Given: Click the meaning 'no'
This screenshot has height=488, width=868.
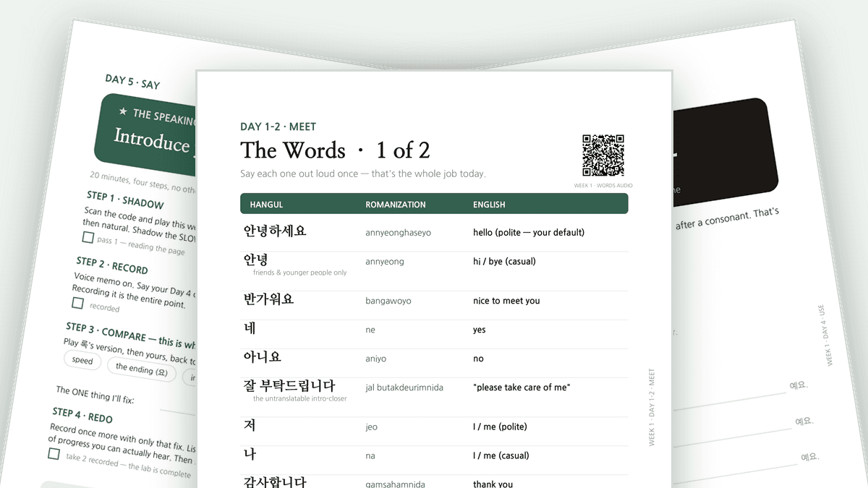Looking at the screenshot, I should (x=477, y=359).
